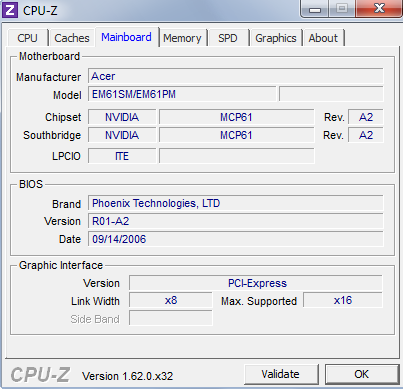403x389 pixels.
Task: Click the Southbridge MCP61 value
Action: coord(237,135)
